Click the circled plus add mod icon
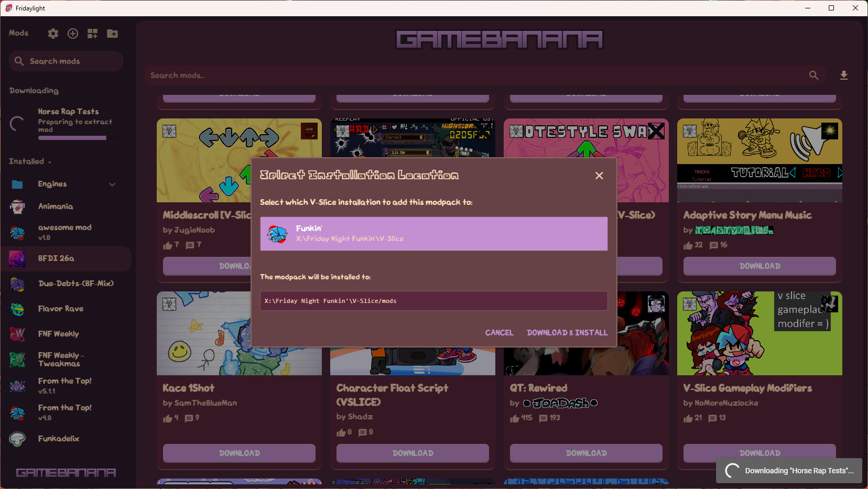The image size is (868, 489). coord(72,33)
